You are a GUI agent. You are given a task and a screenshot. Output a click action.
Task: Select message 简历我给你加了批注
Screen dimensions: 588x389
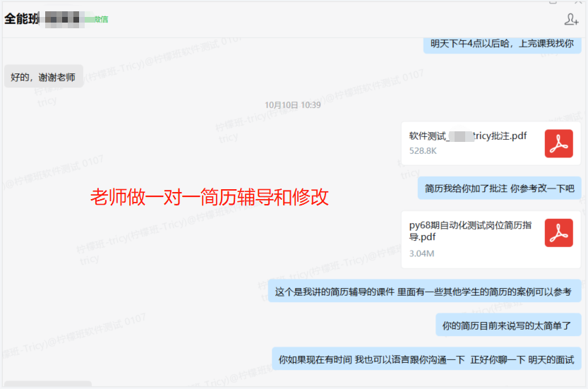pos(499,188)
